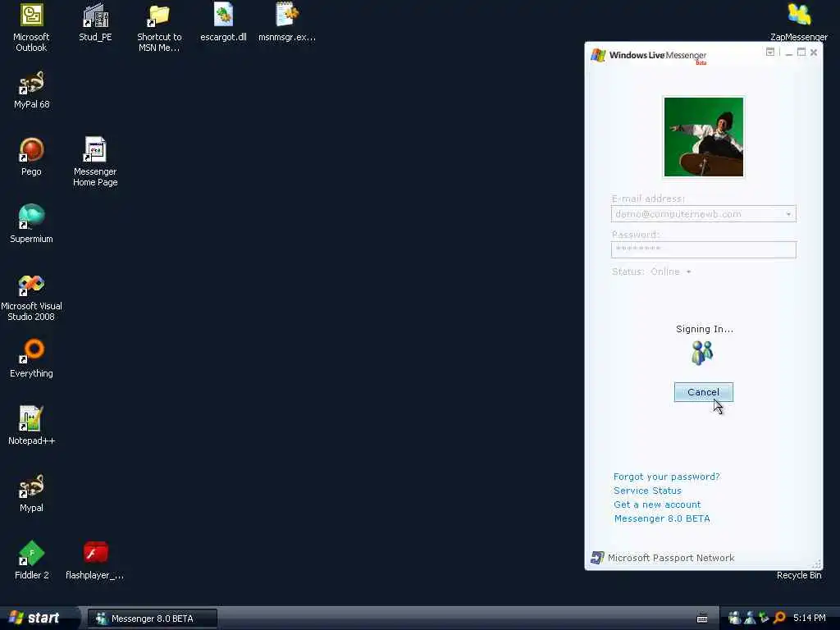Click the on-screen keyboard icon in taskbar
This screenshot has height=630, width=840.
coord(702,619)
